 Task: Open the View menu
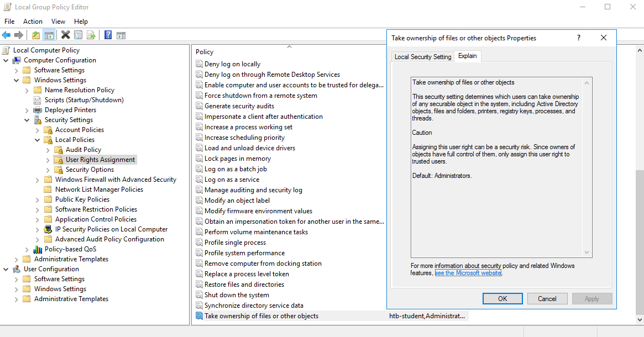pos(58,22)
